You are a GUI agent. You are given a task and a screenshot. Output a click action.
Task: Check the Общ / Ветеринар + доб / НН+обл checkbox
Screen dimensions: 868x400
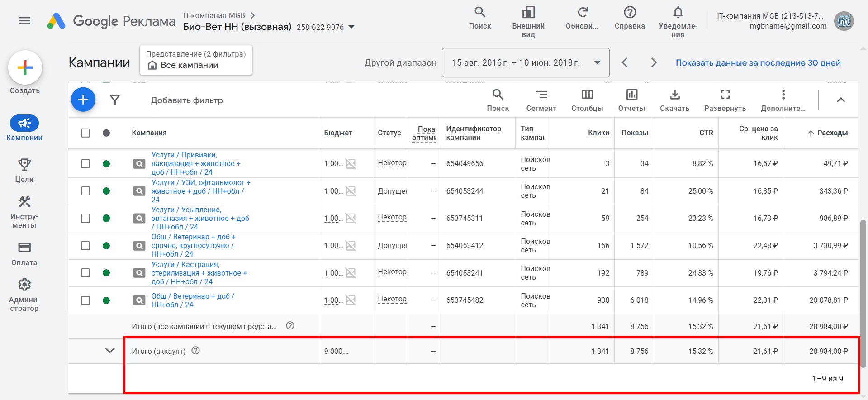coord(85,300)
